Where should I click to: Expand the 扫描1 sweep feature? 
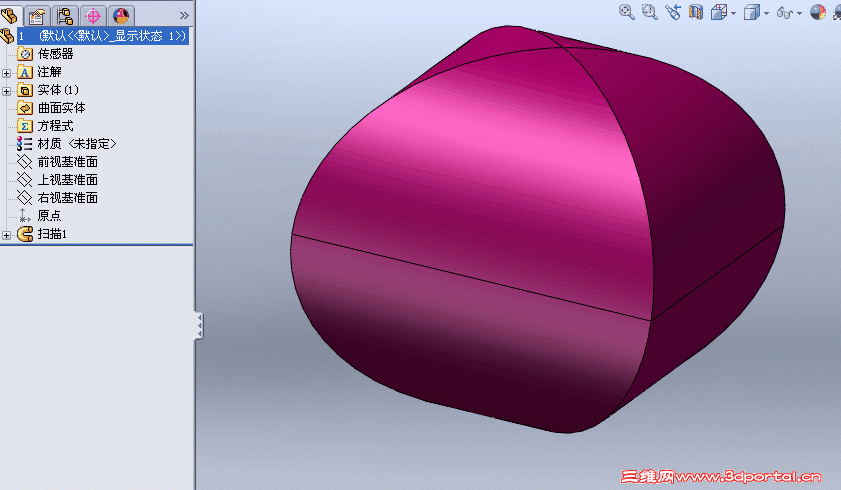[x=6, y=235]
